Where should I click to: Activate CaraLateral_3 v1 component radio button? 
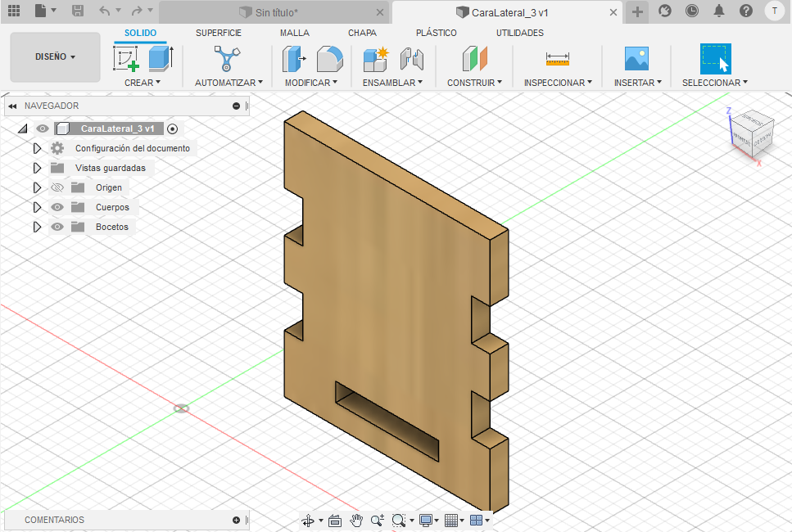172,128
